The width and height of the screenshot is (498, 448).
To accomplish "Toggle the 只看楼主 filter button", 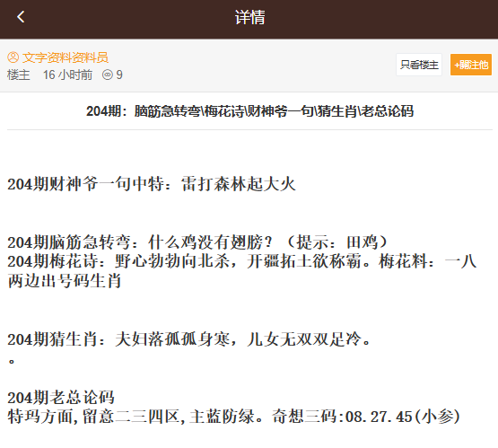I will 419,65.
